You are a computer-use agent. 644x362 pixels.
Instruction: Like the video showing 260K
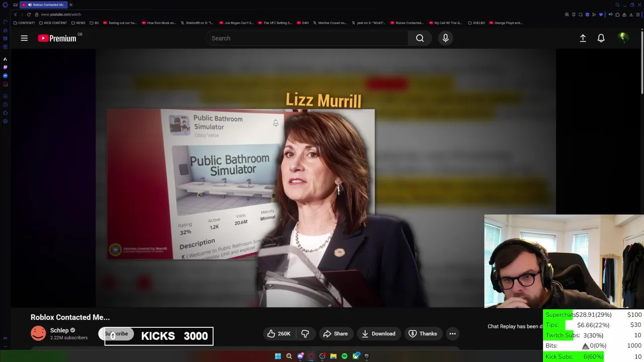pyautogui.click(x=279, y=333)
